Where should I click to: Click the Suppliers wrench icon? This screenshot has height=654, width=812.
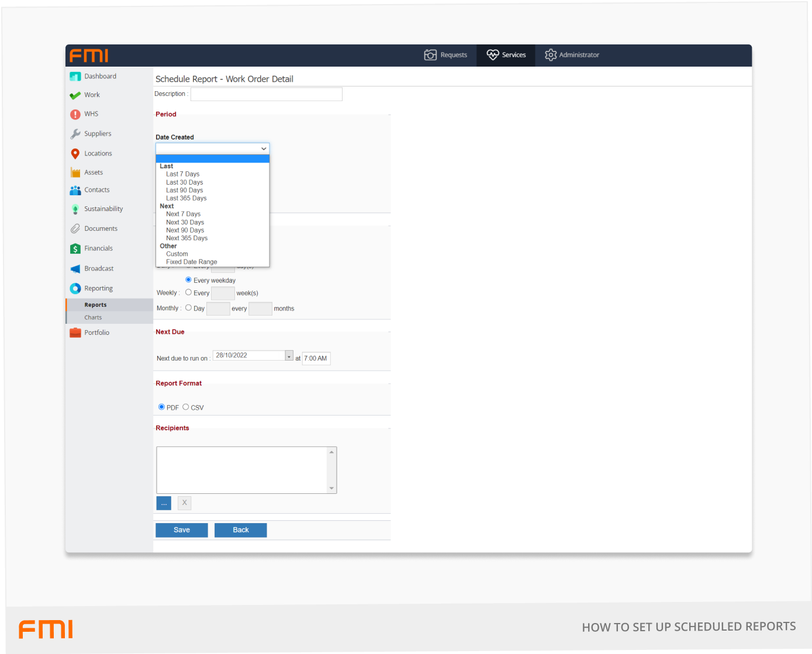(x=75, y=134)
